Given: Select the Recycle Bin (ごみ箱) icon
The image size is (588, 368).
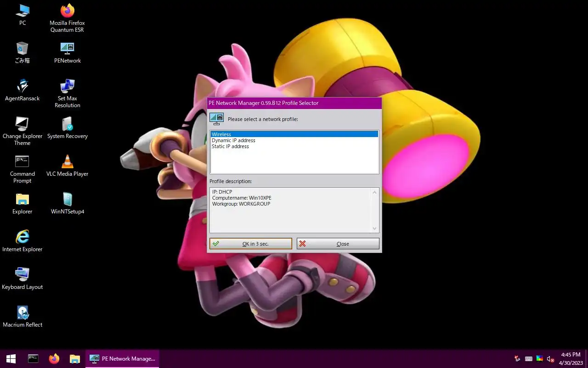Looking at the screenshot, I should click(22, 52).
